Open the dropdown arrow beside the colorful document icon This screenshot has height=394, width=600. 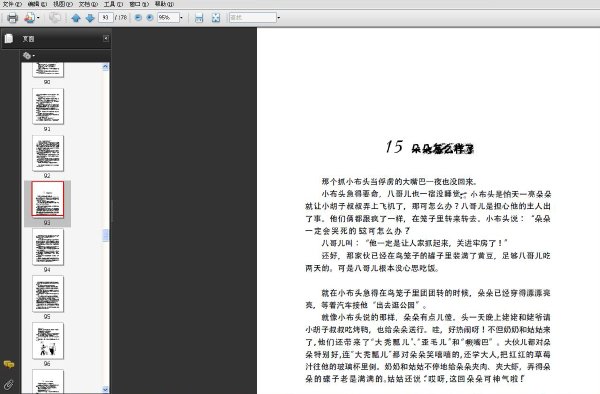click(38, 18)
